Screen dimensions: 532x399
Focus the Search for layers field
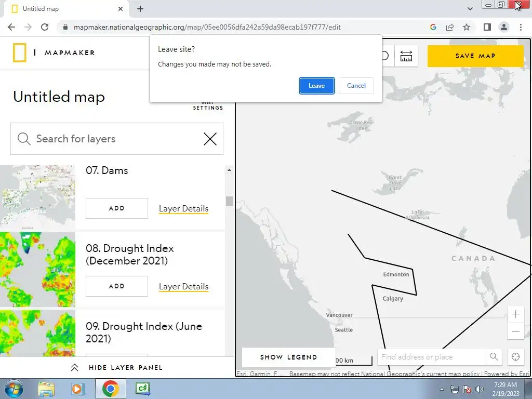click(117, 139)
